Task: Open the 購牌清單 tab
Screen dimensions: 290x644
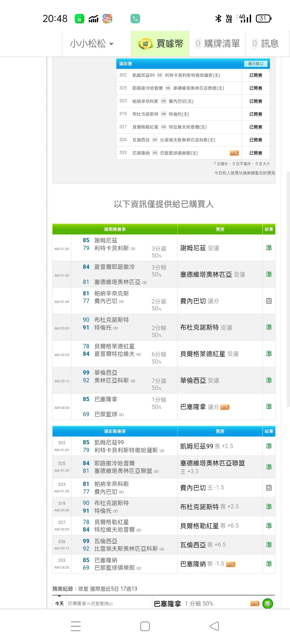Action: [x=218, y=43]
